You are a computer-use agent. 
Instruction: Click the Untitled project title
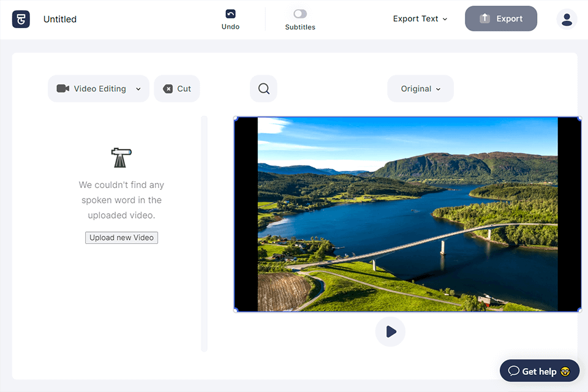click(x=60, y=19)
